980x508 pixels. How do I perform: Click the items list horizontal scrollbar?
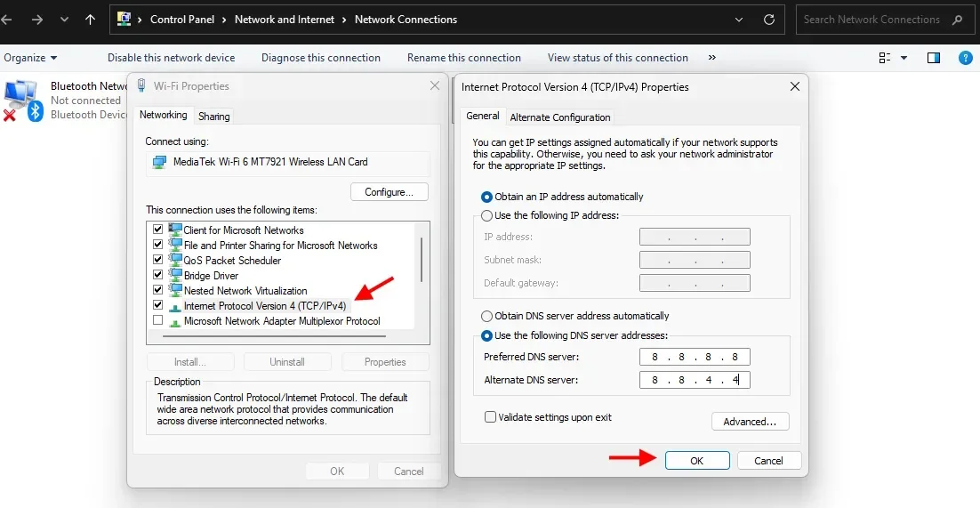coord(275,336)
